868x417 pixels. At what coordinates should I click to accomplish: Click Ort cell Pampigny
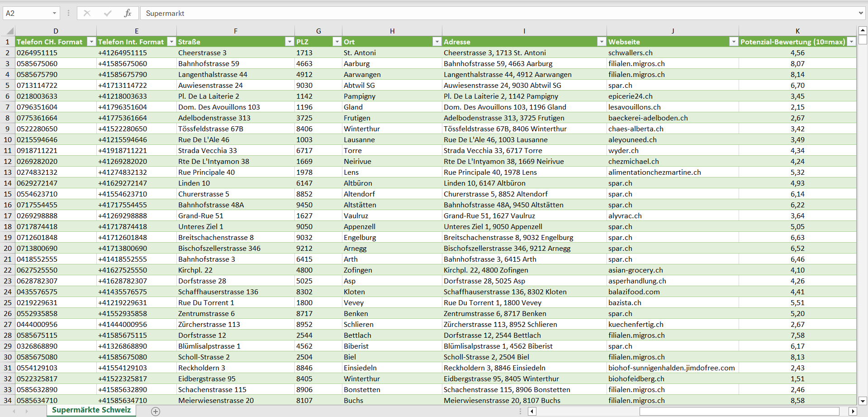pos(392,96)
